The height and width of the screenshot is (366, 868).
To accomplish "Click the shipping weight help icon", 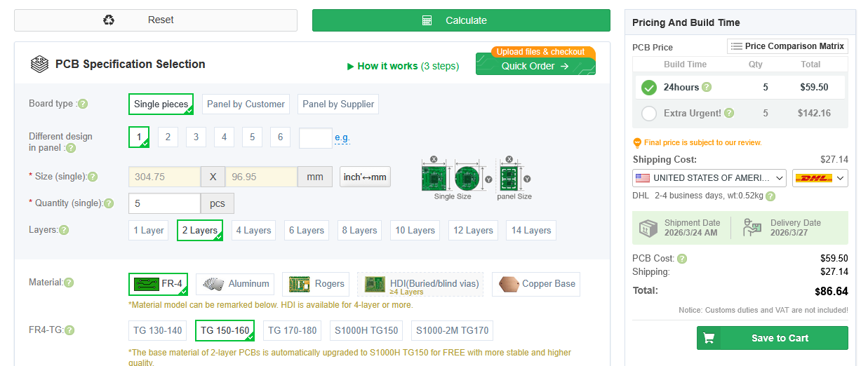I will tap(770, 196).
